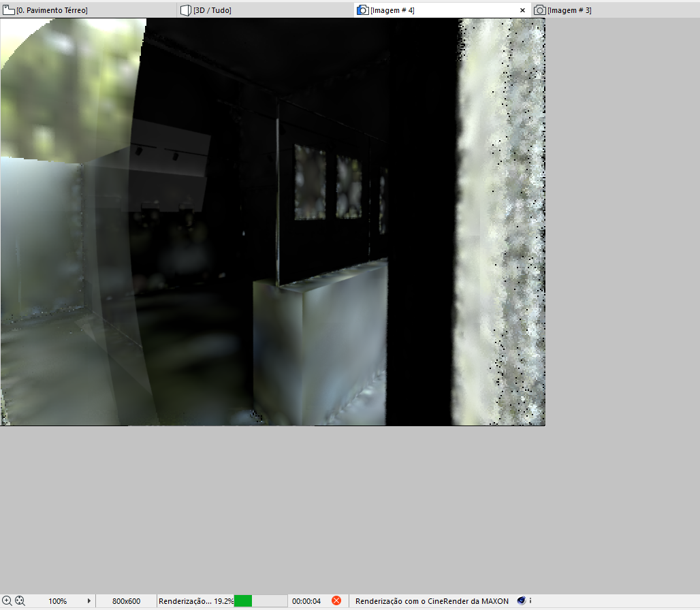Click the 00:00:04 render timer display

tap(305, 600)
